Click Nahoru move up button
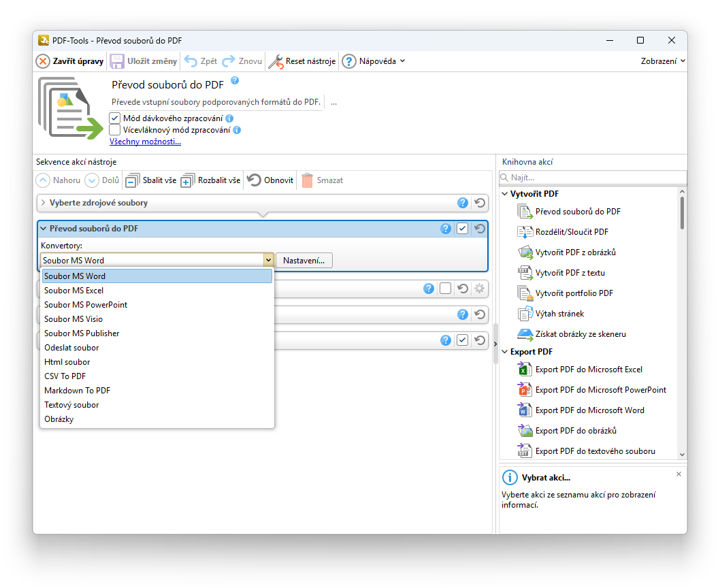 (59, 180)
